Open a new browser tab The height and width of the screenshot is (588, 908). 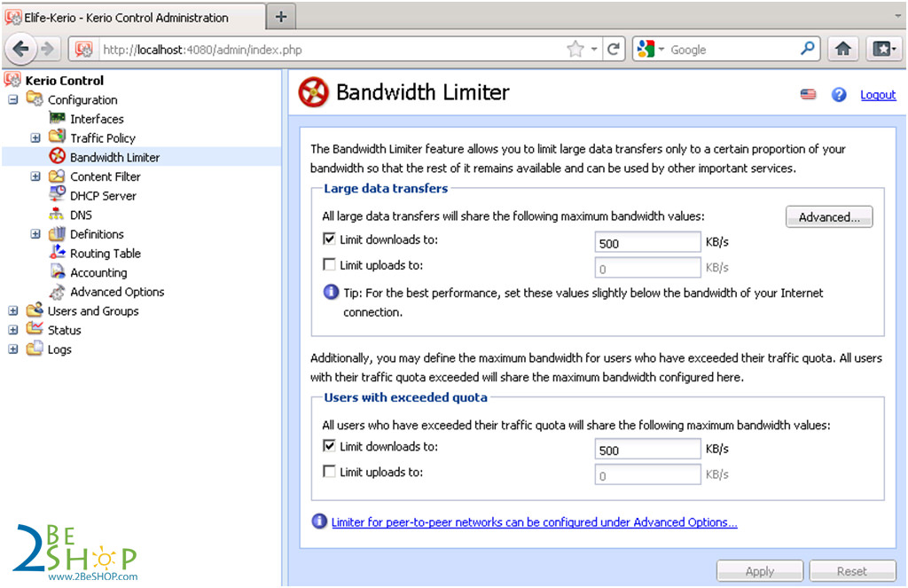click(281, 17)
